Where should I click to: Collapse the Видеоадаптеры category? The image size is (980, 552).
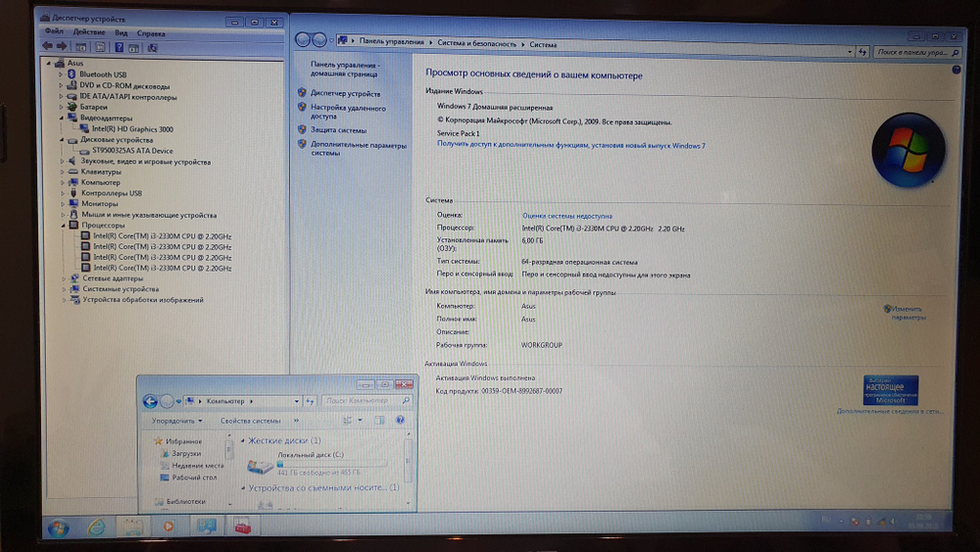pos(61,119)
